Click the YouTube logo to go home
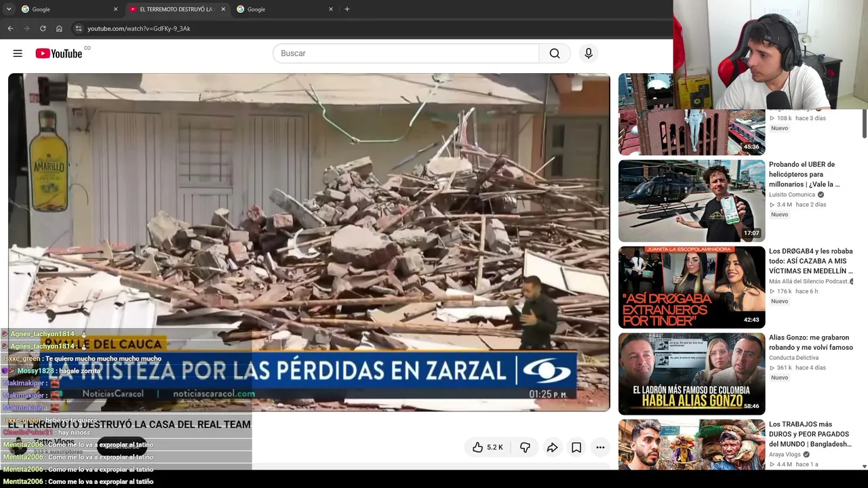 click(x=59, y=54)
